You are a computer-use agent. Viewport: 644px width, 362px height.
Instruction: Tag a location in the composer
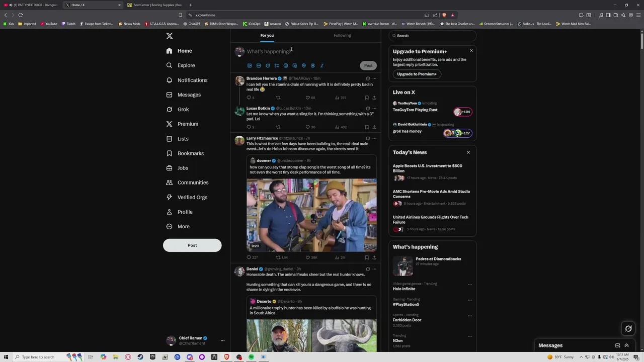point(304,65)
